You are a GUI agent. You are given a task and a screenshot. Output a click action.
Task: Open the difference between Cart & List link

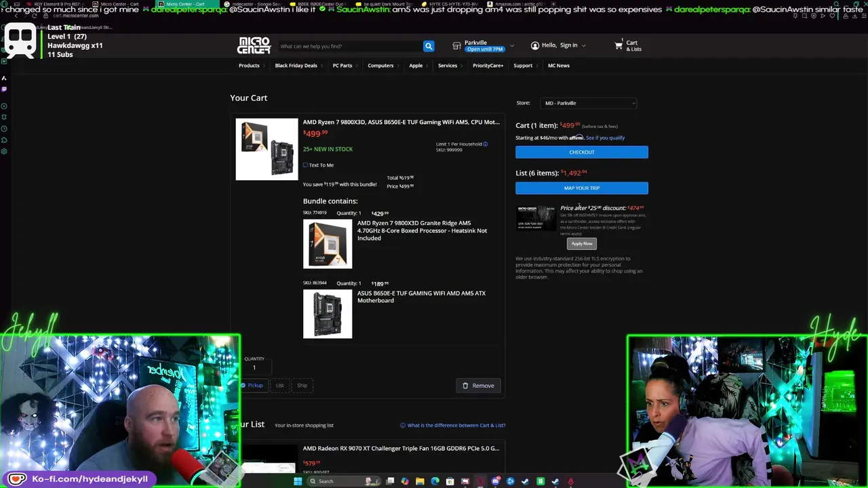click(456, 426)
